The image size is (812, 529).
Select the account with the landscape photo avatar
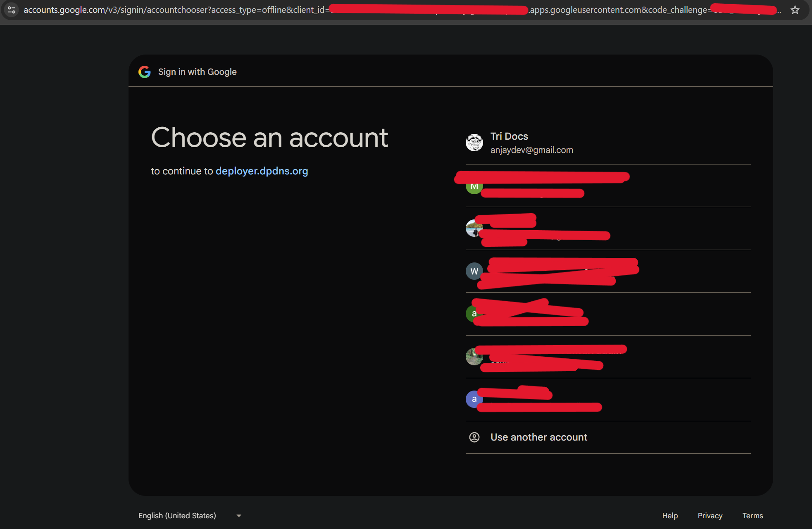474,228
